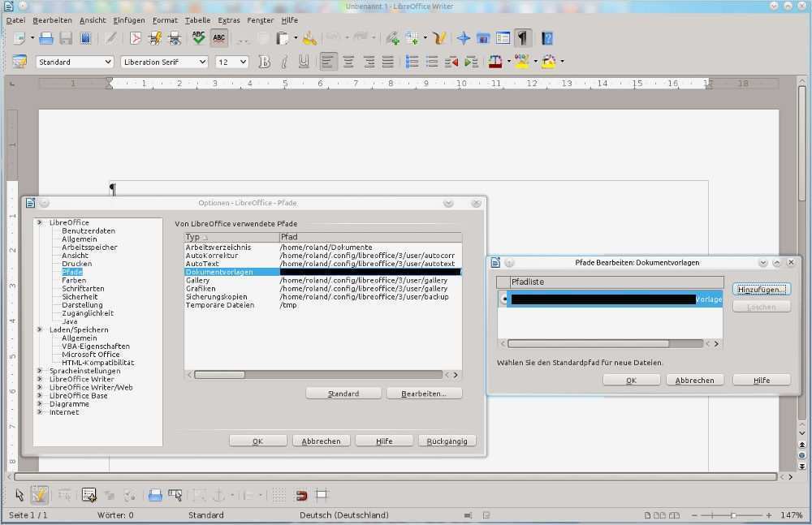Screen dimensions: 812x525
Task: Select the radio button in Pfadliste row
Action: click(505, 299)
